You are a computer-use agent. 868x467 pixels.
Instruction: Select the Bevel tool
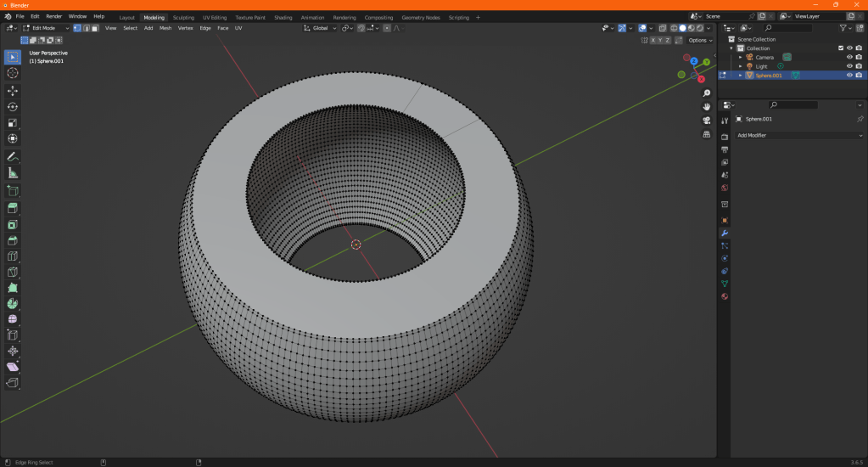(13, 240)
